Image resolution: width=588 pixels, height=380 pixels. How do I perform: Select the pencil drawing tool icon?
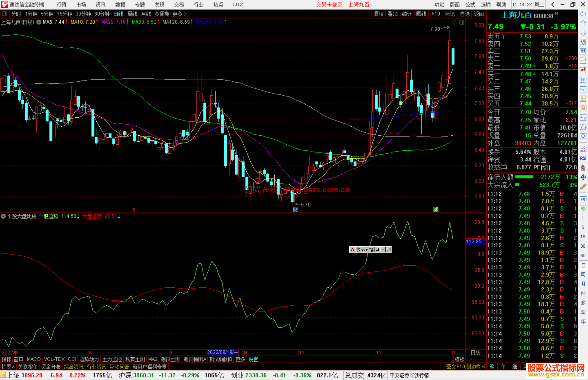pos(583,187)
